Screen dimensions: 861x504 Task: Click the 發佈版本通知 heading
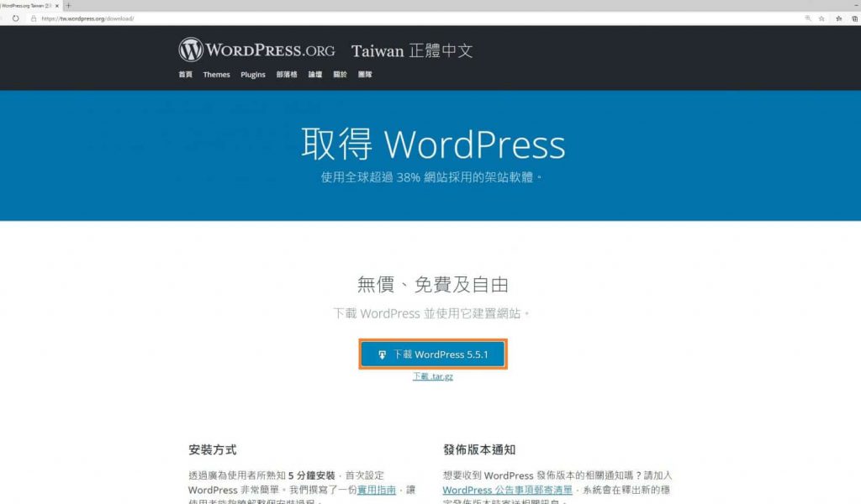click(478, 449)
